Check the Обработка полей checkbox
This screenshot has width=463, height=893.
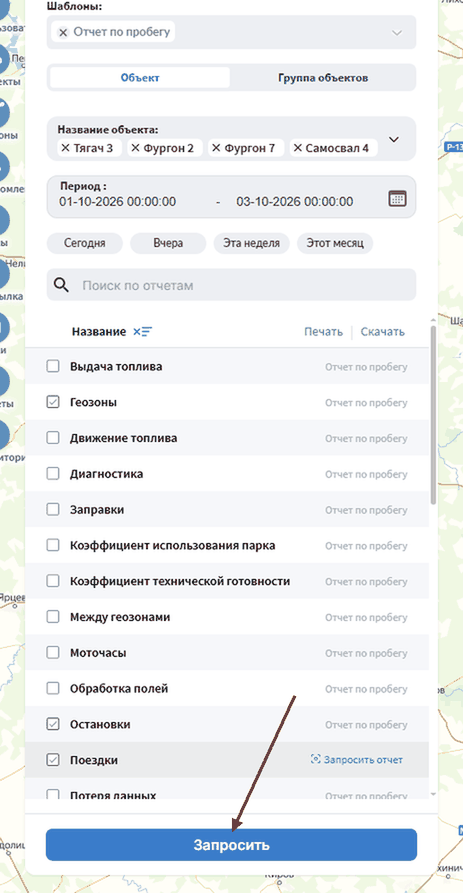pyautogui.click(x=53, y=688)
